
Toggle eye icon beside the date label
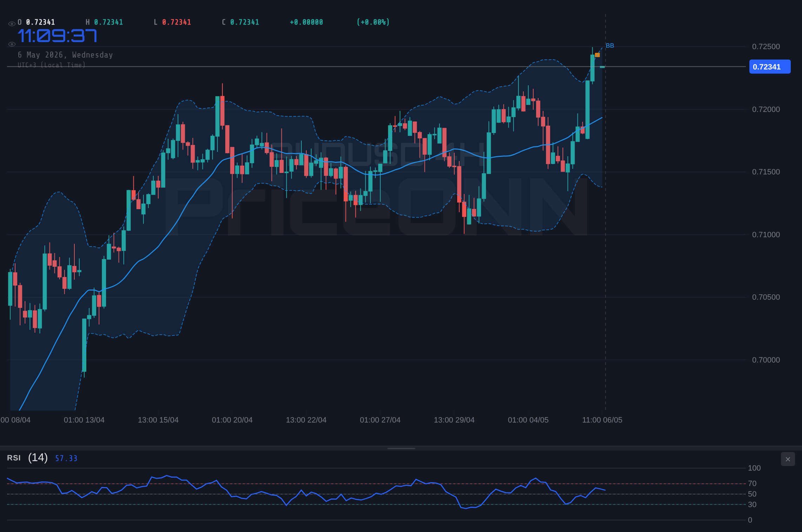tap(12, 44)
